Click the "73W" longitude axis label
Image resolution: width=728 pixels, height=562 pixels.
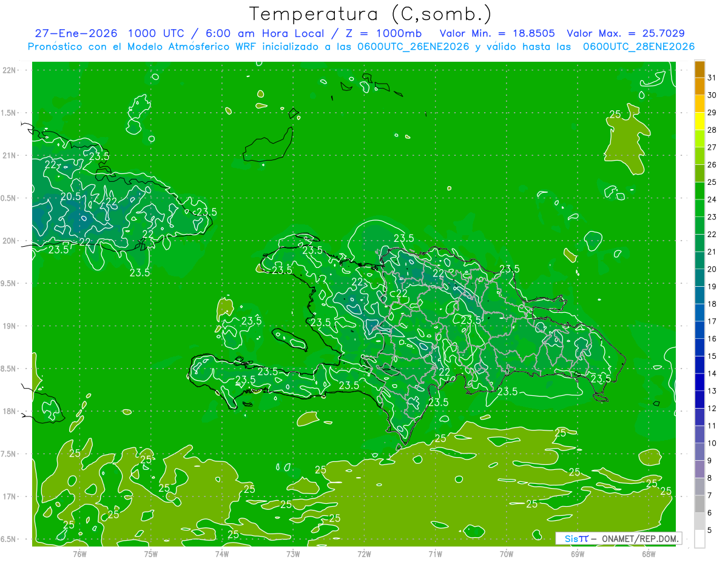292,554
